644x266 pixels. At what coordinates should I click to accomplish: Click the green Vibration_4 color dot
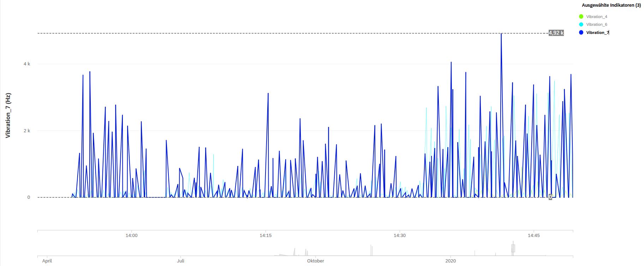pos(581,17)
